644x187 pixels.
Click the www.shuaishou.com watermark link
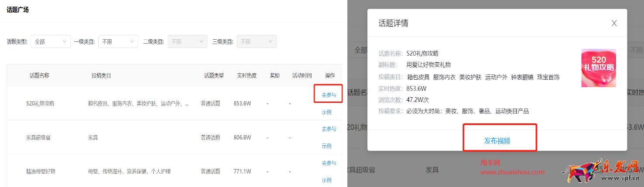pyautogui.click(x=512, y=172)
